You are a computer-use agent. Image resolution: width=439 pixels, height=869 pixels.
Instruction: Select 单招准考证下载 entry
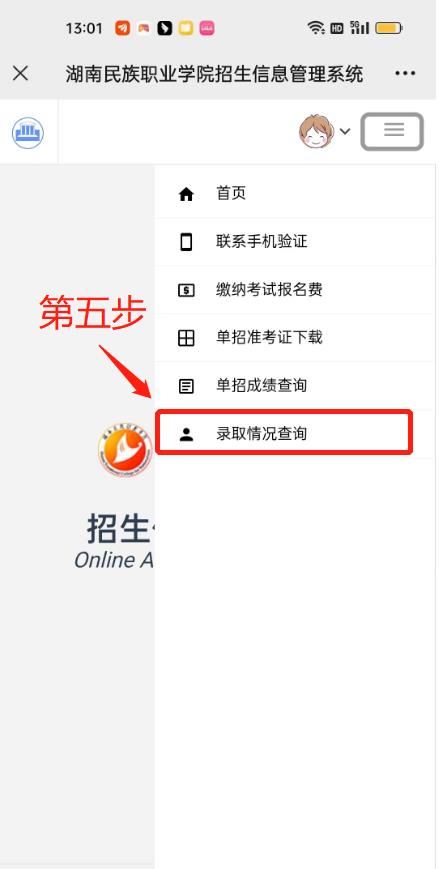(x=294, y=338)
